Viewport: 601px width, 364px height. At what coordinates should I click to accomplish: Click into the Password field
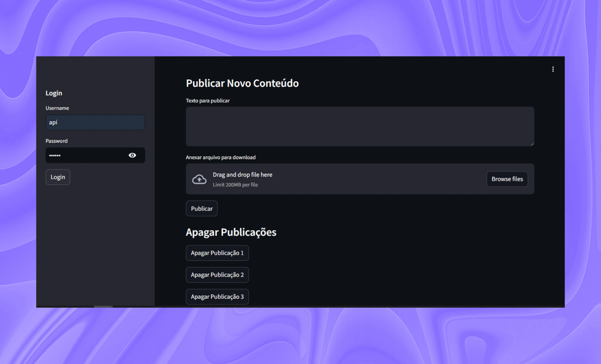tap(85, 155)
